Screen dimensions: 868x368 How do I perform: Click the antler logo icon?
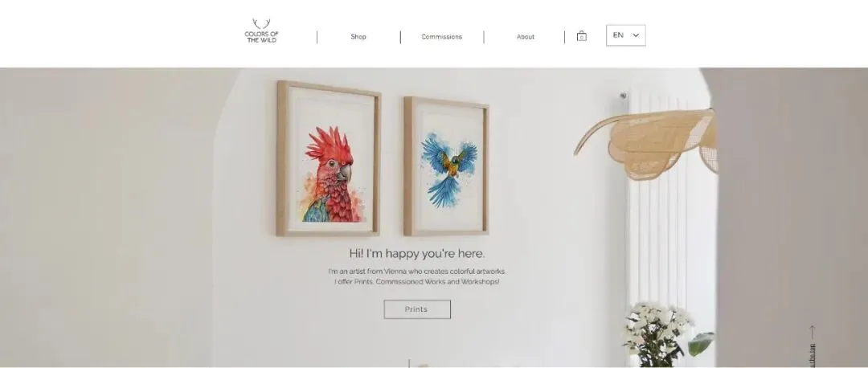(261, 24)
